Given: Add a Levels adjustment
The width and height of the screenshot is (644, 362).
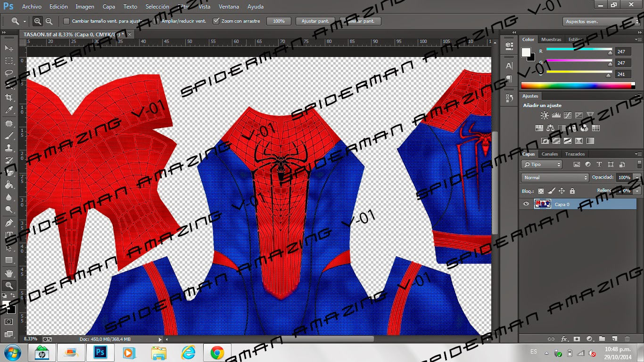Looking at the screenshot, I should (556, 115).
